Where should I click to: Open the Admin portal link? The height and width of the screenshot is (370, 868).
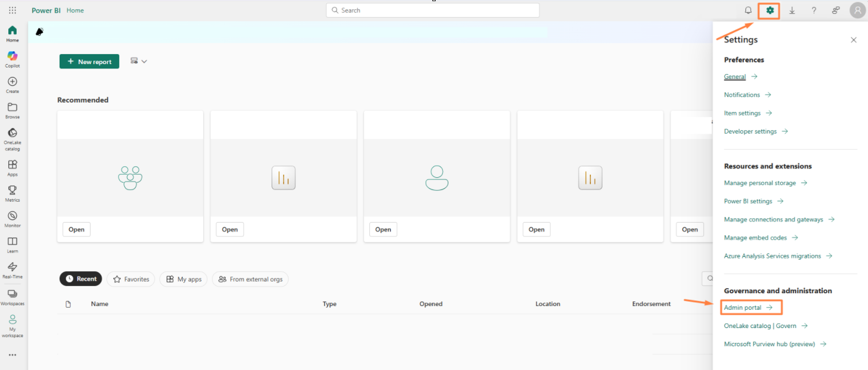tap(743, 308)
